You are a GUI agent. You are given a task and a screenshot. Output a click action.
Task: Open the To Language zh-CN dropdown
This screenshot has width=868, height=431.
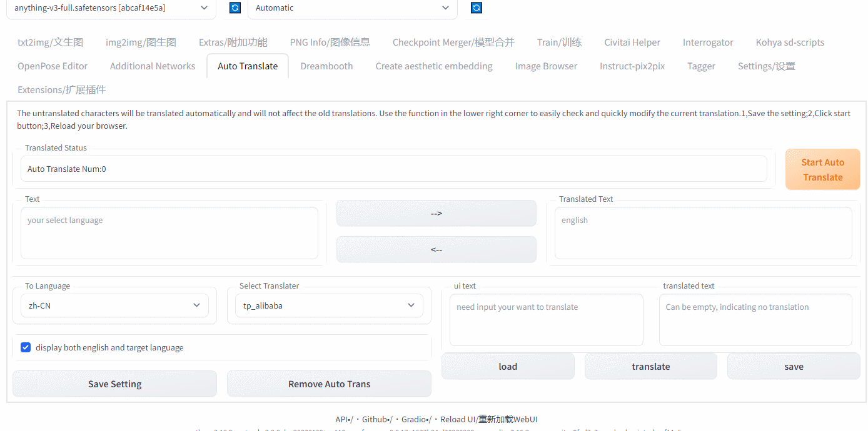tap(114, 305)
